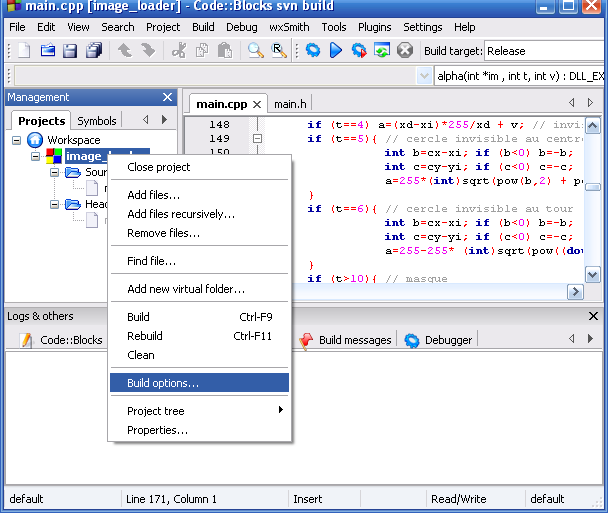
Task: Choose Clean from context menu
Action: 199,355
